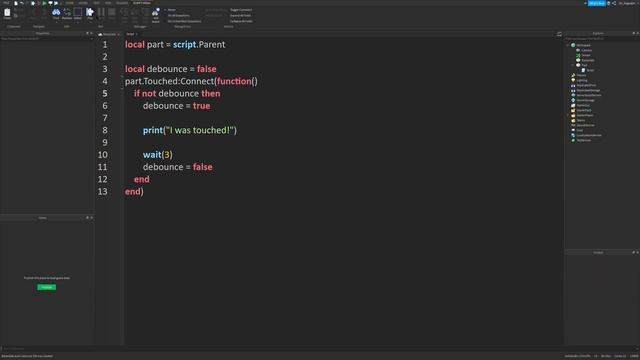Collapse code fold at line 5
Viewport: 640px width, 360px height.
tap(122, 89)
